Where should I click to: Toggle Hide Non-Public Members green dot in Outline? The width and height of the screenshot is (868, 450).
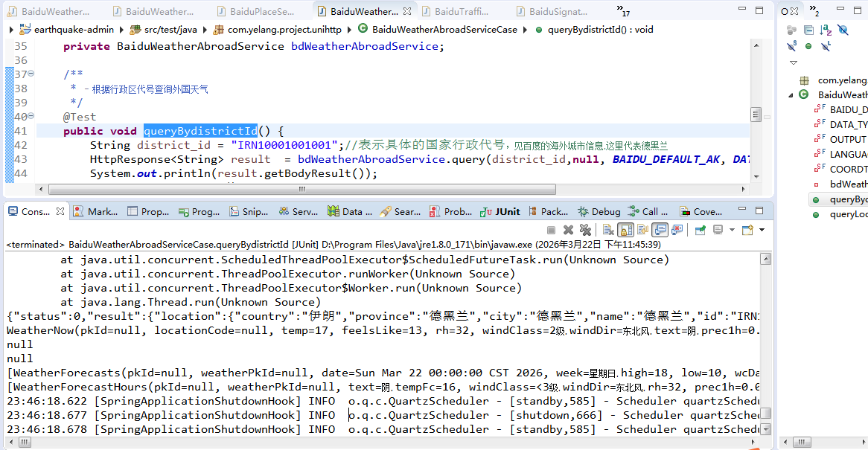coord(808,46)
